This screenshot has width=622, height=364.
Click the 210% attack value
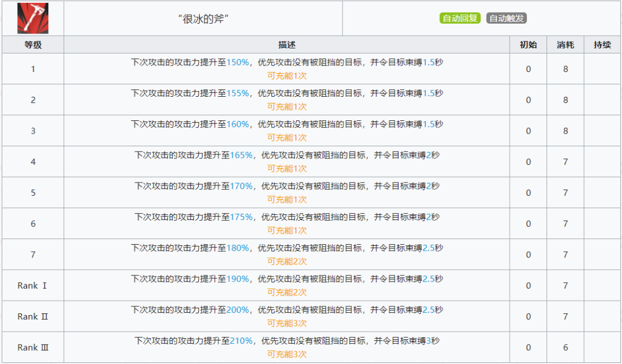[241, 340]
